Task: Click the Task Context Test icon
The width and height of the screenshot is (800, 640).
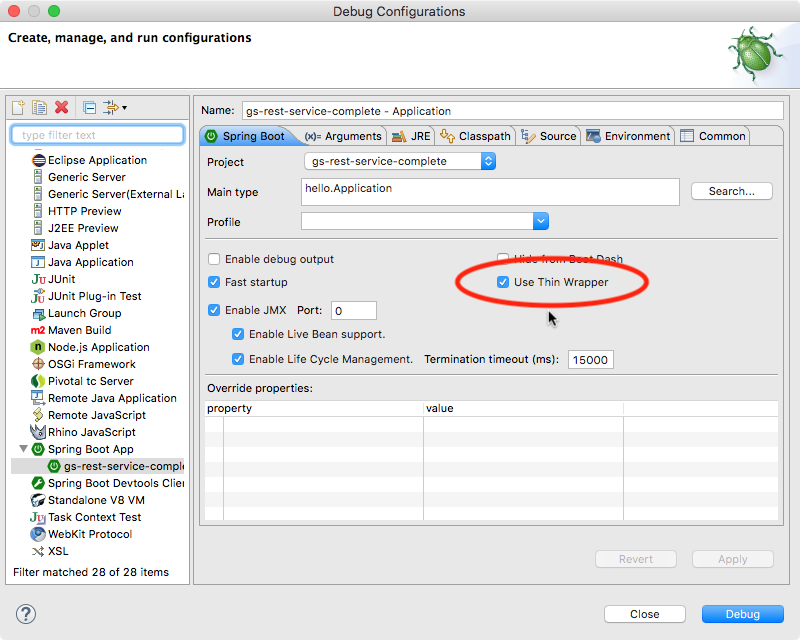Action: 38,517
